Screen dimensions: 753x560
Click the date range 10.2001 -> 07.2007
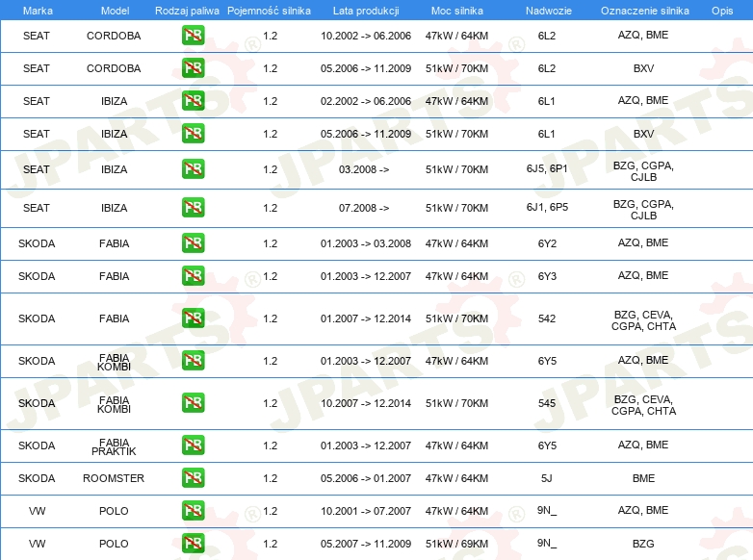coord(366,511)
